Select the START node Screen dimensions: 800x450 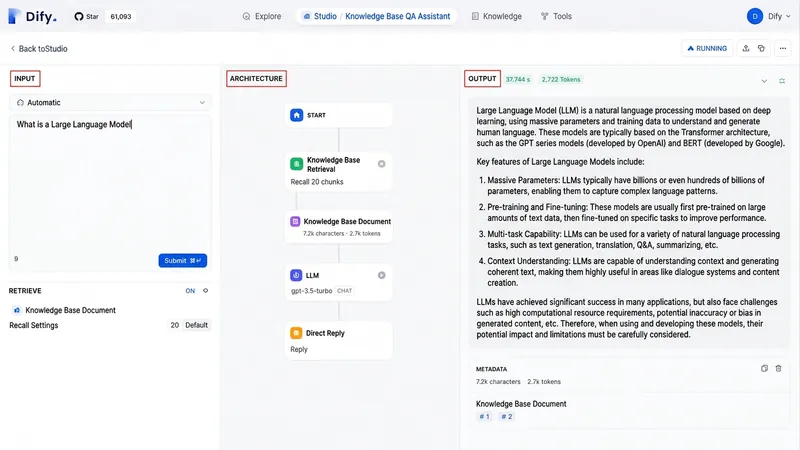tap(339, 115)
